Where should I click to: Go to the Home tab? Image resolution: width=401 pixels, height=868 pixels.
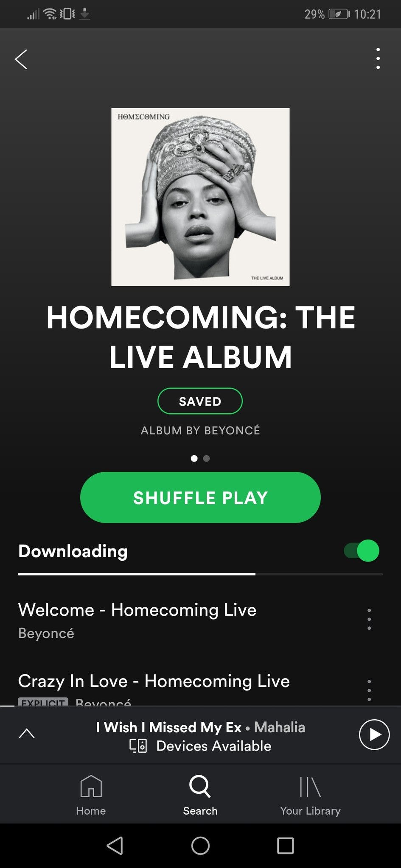pos(91,795)
